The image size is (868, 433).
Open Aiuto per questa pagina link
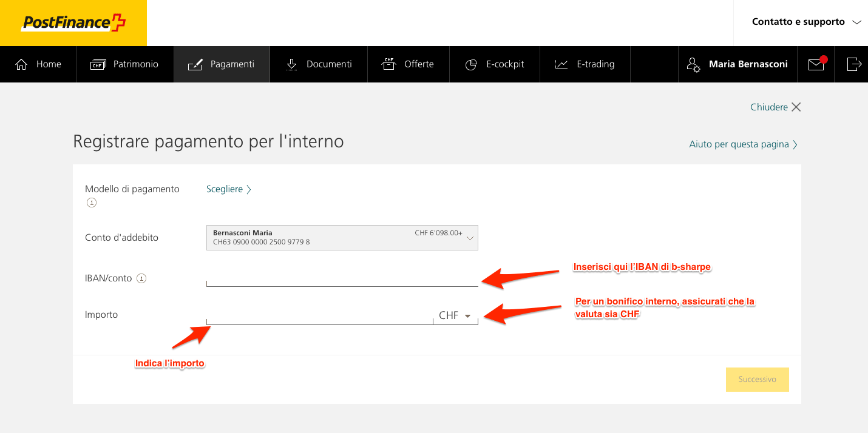[744, 144]
